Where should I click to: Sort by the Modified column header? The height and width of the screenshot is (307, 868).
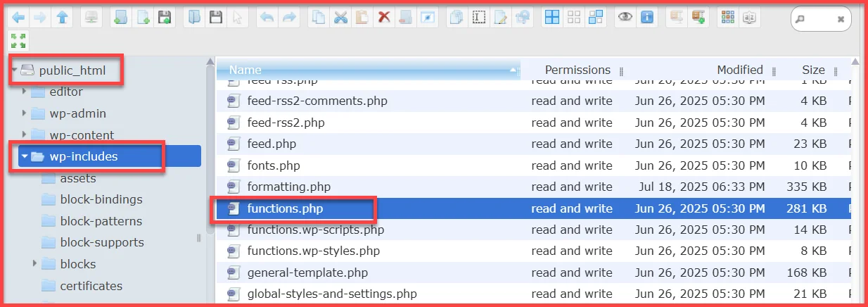pos(740,70)
